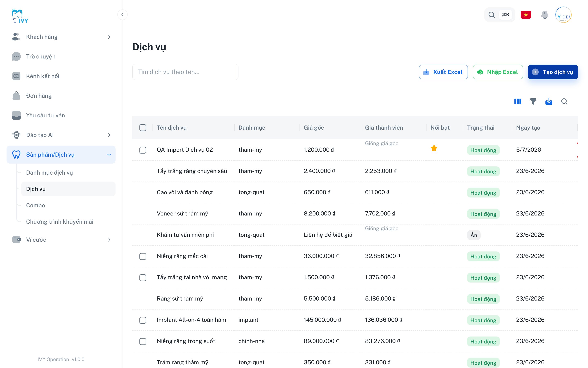Click the implant category cell
The width and height of the screenshot is (588, 368).
coord(248,320)
